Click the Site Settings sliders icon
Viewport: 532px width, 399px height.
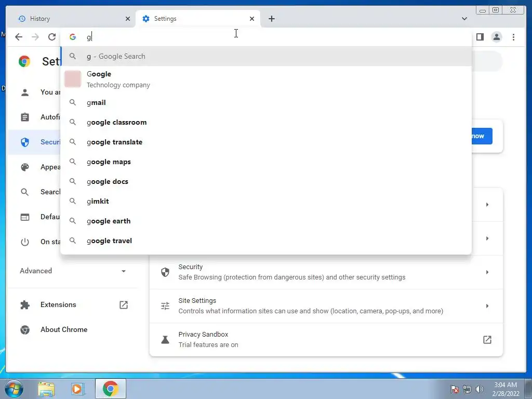tap(165, 305)
